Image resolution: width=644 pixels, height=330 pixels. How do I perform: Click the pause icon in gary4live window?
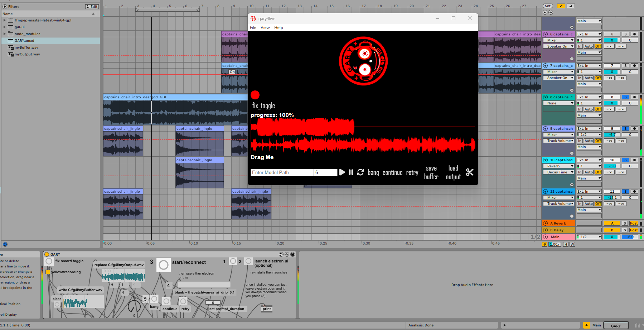coord(351,172)
